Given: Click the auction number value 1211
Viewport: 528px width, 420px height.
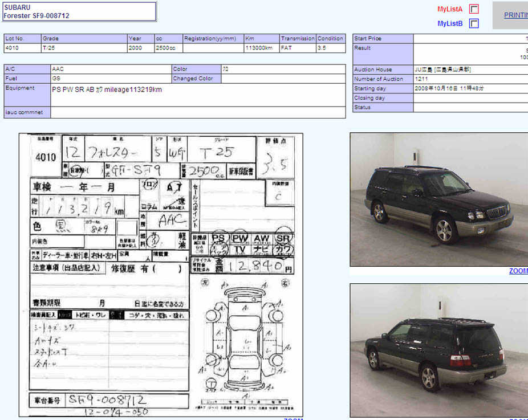Looking at the screenshot, I should pyautogui.click(x=421, y=79).
